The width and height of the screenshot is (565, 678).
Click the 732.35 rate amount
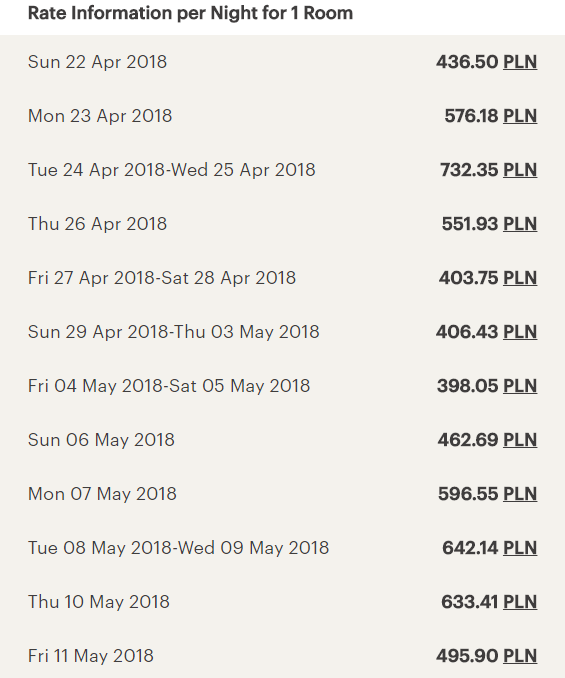tap(469, 170)
